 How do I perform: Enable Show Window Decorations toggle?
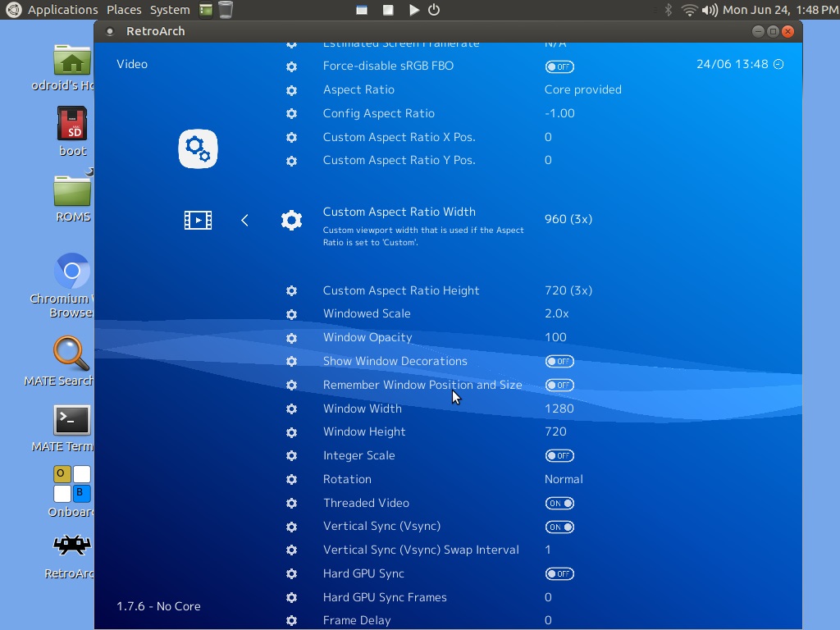tap(559, 362)
